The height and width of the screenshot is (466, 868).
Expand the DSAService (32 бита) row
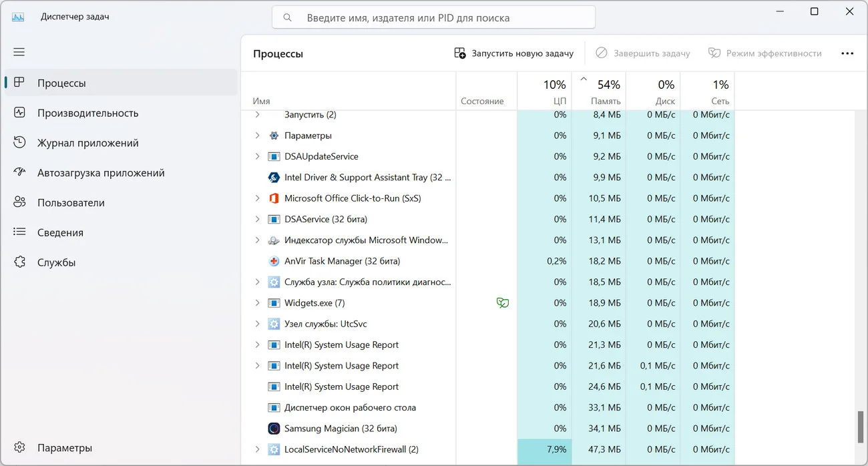[258, 219]
